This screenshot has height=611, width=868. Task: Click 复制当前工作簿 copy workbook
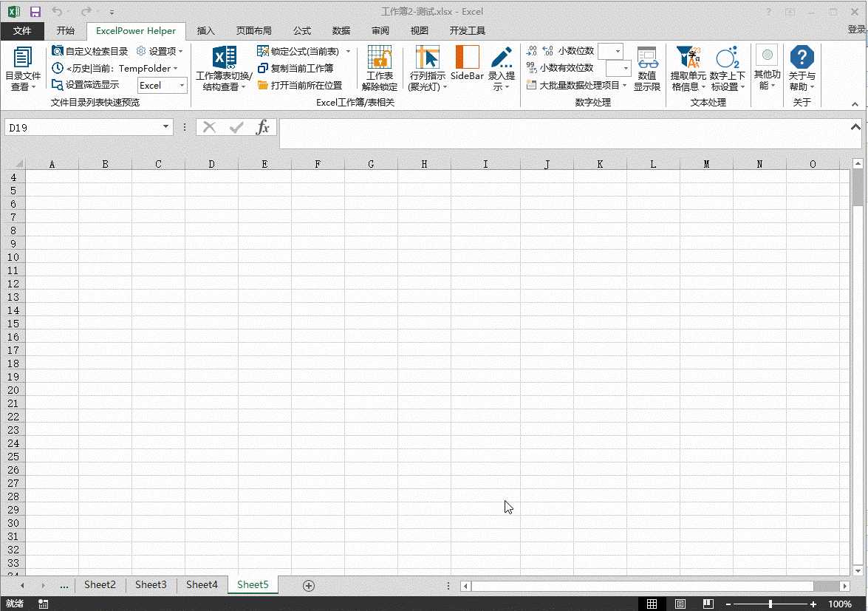[x=295, y=68]
